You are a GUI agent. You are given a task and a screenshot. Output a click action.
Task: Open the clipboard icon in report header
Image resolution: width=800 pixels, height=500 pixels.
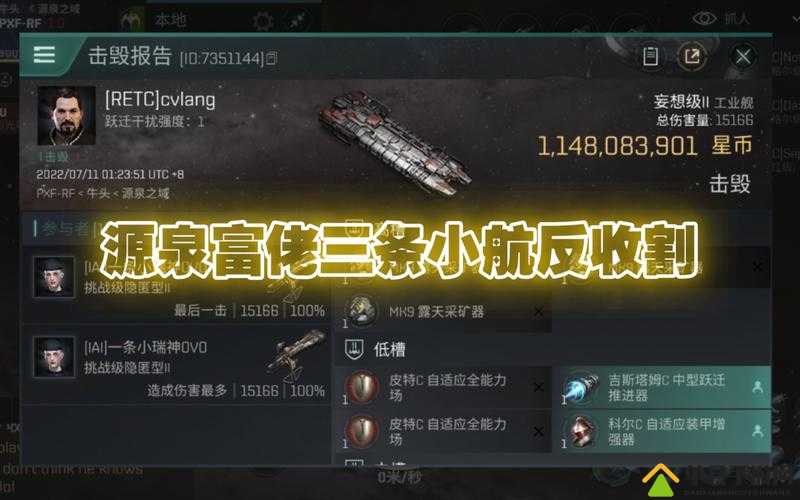[650, 56]
